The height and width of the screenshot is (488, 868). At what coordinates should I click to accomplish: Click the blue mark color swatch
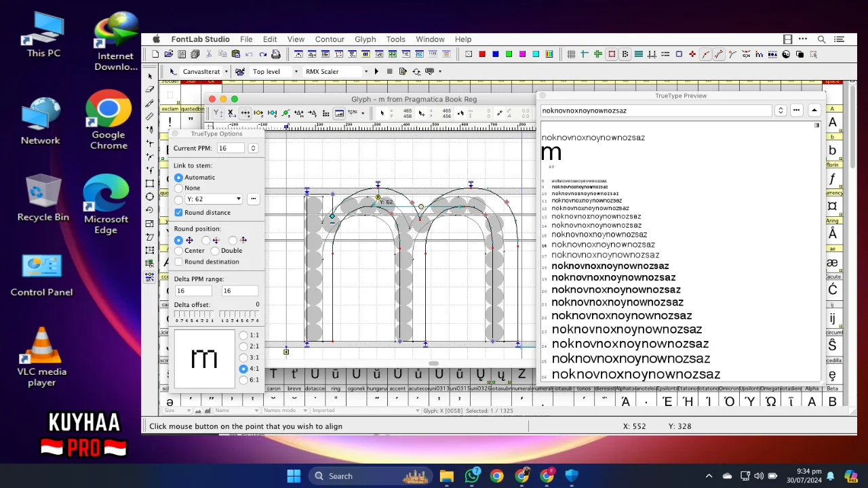click(496, 54)
